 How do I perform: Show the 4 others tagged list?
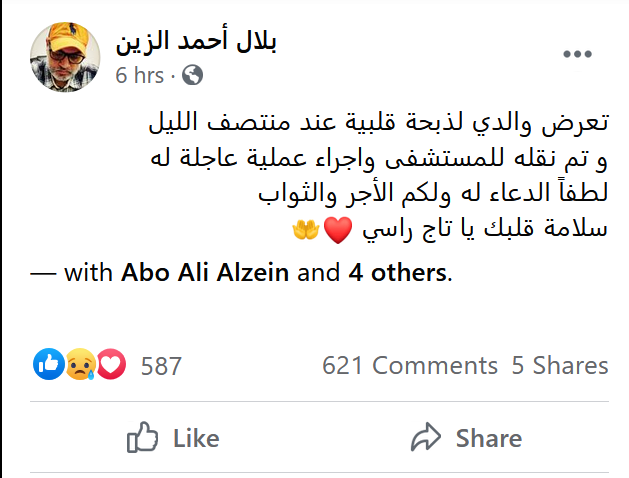click(397, 273)
